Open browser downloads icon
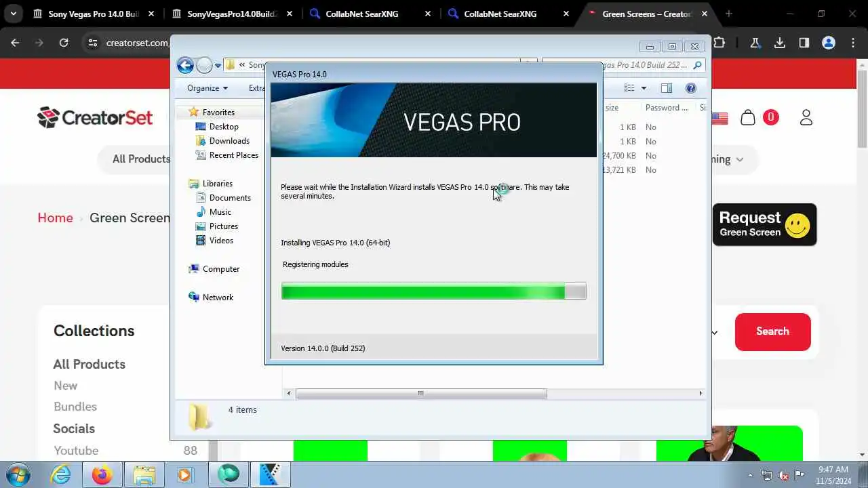 point(780,43)
